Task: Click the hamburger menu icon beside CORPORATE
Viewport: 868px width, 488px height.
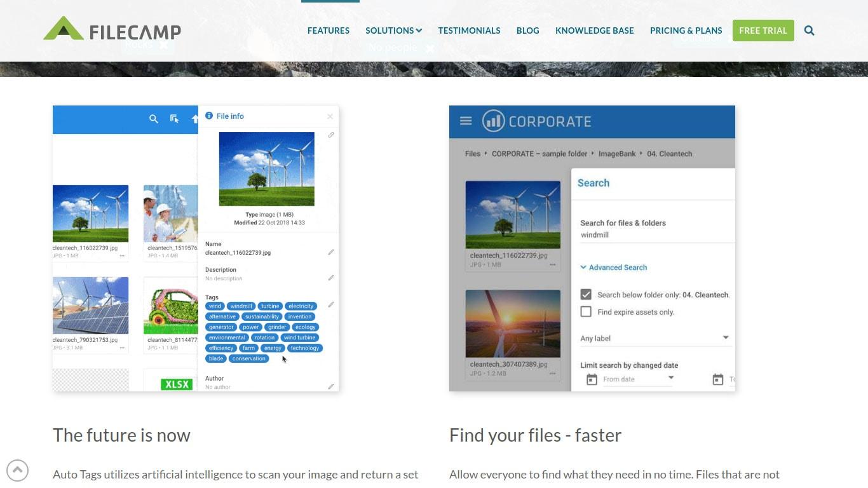Action: pyautogui.click(x=466, y=121)
